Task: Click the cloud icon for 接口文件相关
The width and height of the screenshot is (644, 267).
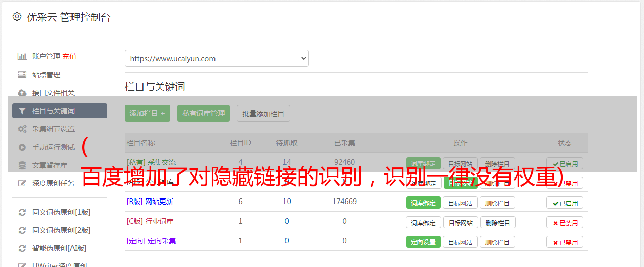Action: pyautogui.click(x=22, y=93)
